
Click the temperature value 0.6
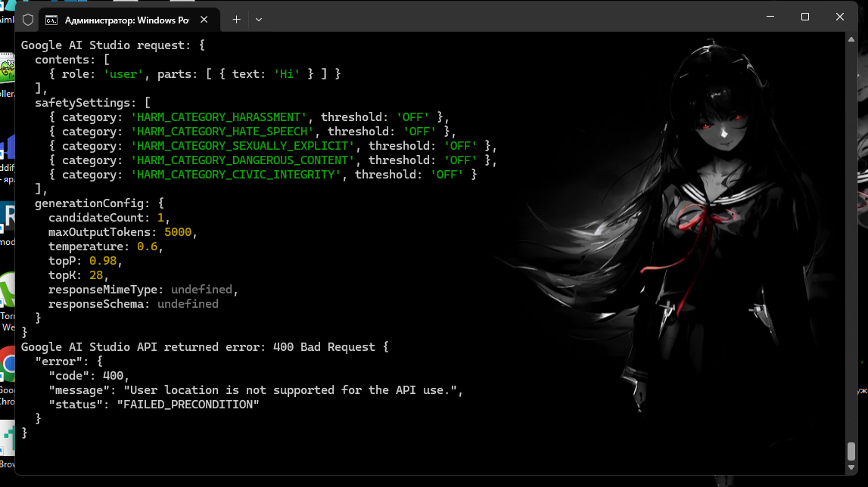point(148,247)
